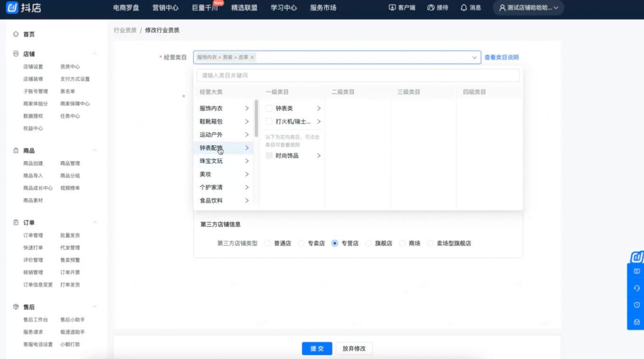Click the 提交 submit button
Viewport: 644px width, 359px height.
pyautogui.click(x=317, y=349)
